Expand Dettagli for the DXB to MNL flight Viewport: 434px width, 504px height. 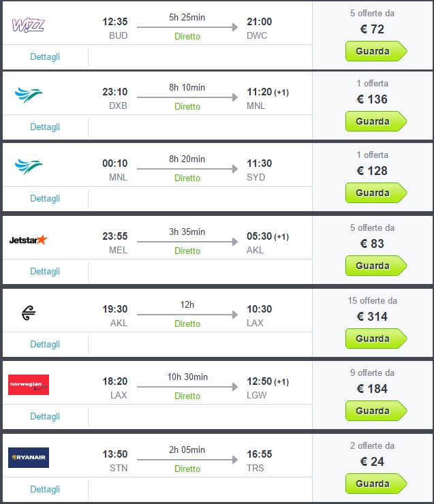[x=45, y=127]
